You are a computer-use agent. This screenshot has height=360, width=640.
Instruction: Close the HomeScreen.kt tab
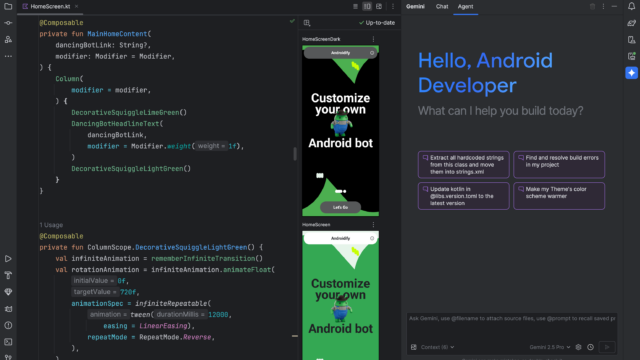point(76,7)
